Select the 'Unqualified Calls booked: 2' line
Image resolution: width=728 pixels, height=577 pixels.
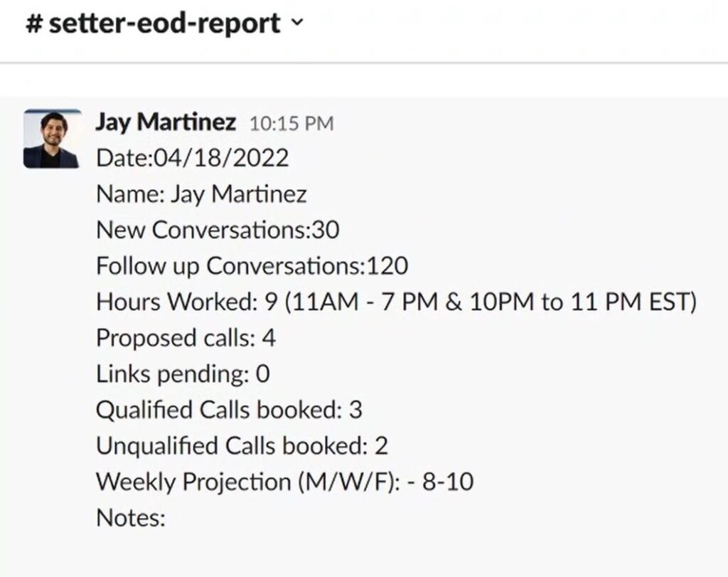point(242,446)
